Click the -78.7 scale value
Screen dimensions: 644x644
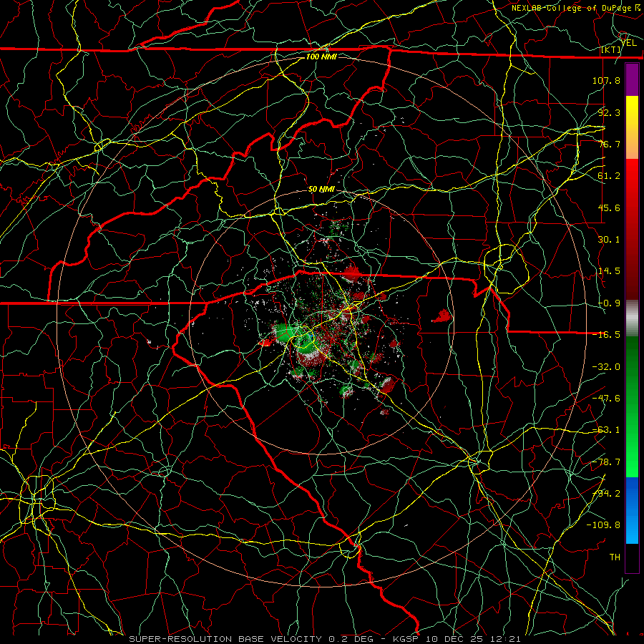coord(606,462)
